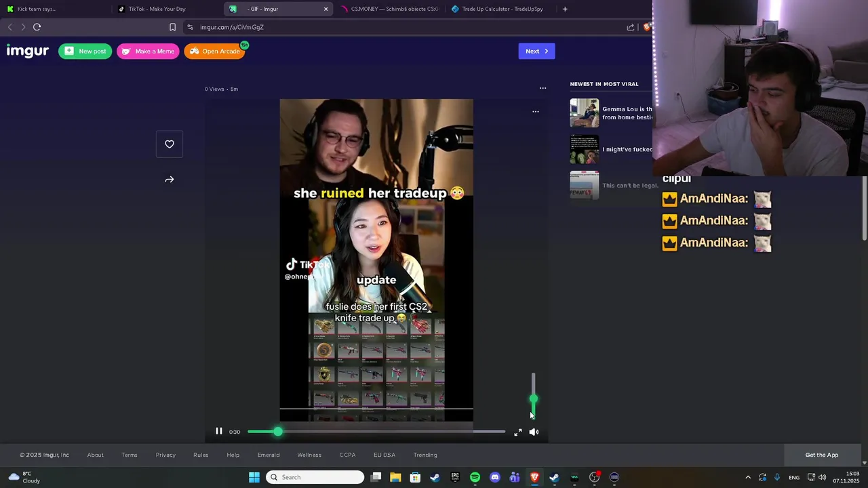The image size is (868, 488).
Task: Open the weather widget showing Cloudy
Action: (24, 477)
